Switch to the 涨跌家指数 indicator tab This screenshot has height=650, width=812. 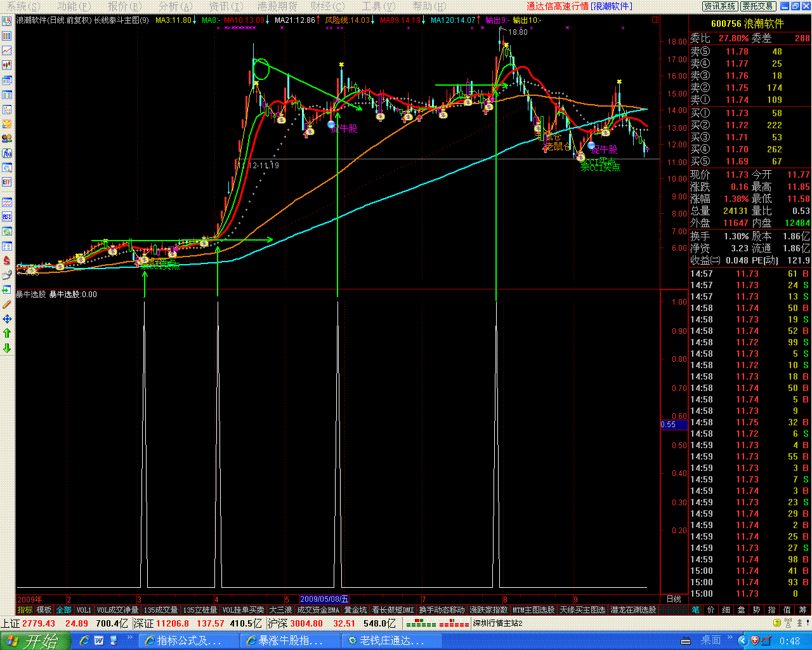488,610
